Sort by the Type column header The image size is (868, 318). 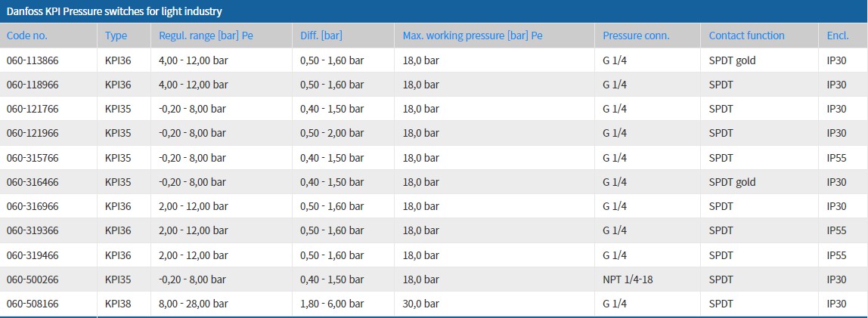[x=116, y=36]
